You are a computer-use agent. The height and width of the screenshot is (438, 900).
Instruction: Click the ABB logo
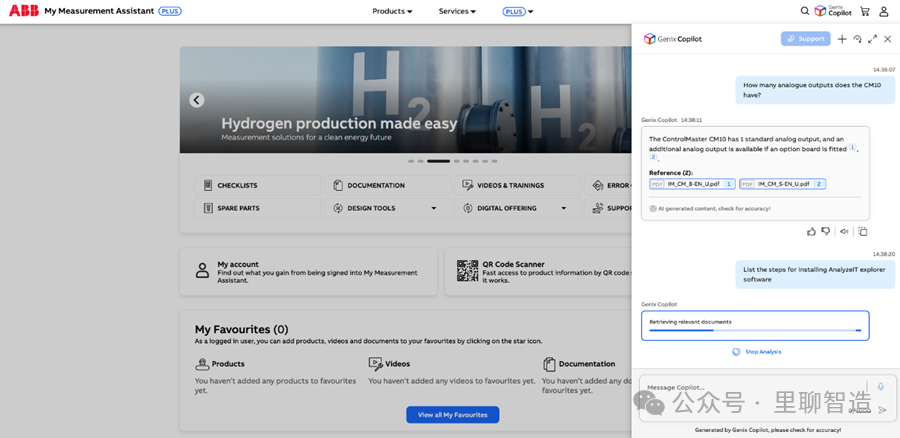[24, 10]
